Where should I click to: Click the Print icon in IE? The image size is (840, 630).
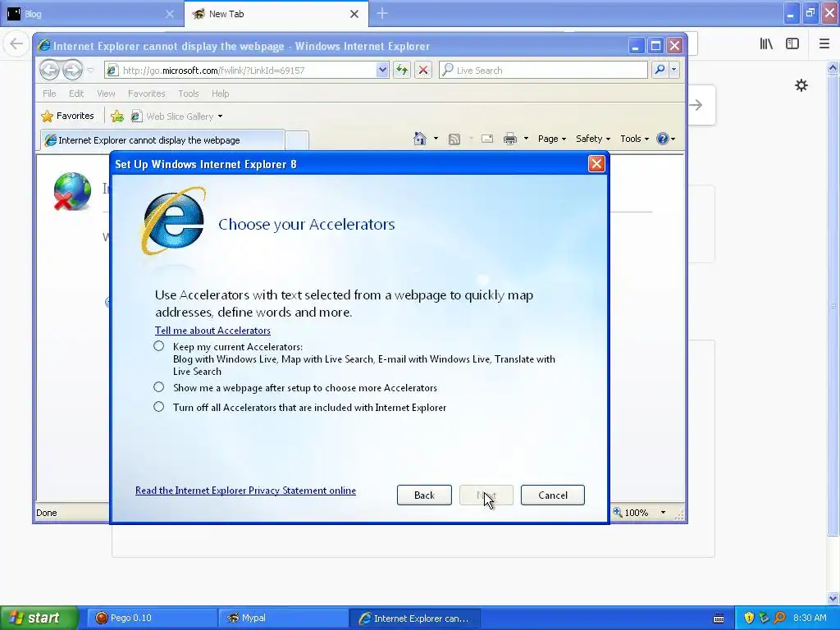pos(510,139)
